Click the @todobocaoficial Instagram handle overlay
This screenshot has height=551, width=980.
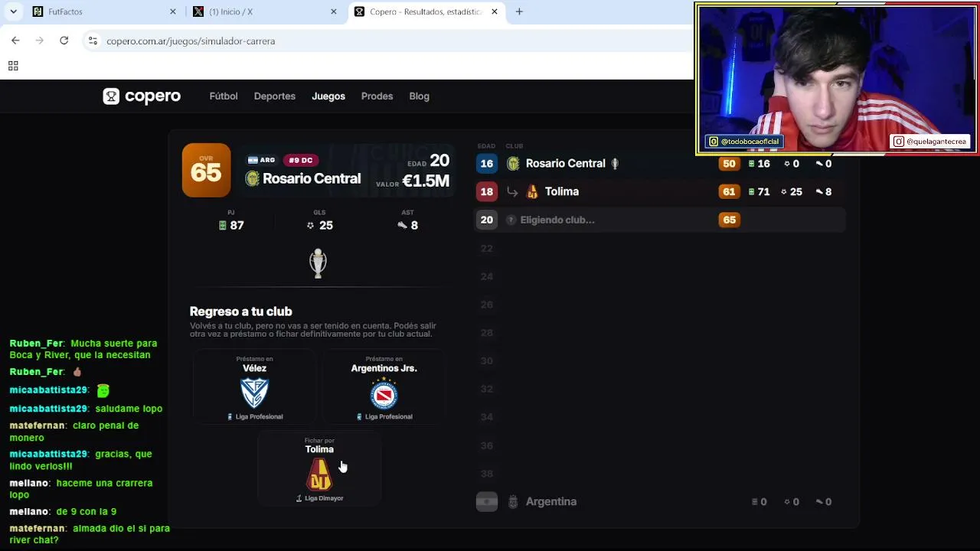[743, 142]
